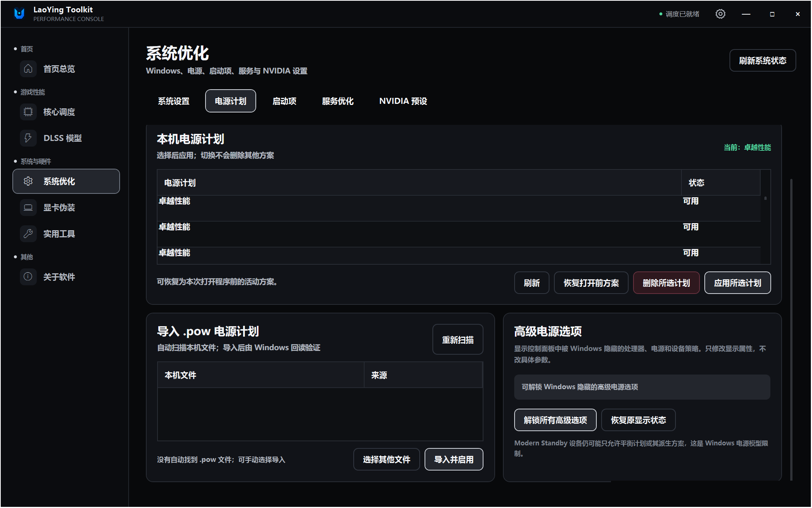Click the home icon beside 首页总览
This screenshot has width=812, height=508.
(28, 69)
